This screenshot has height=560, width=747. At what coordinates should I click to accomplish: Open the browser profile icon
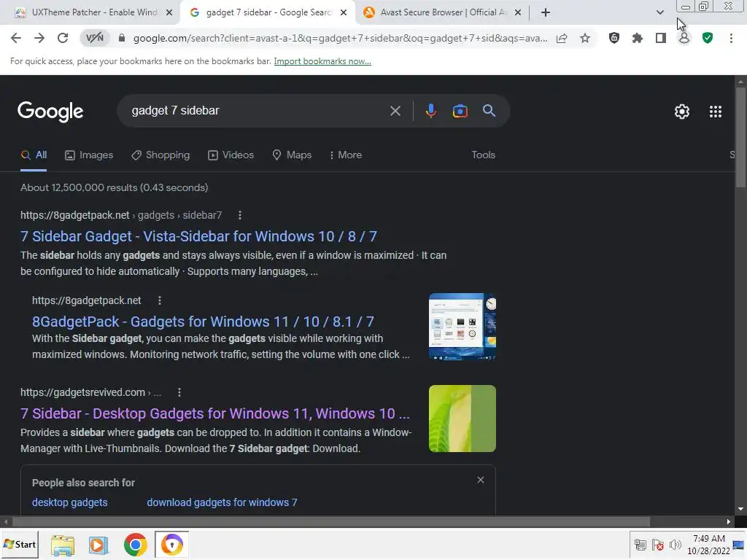[684, 38]
